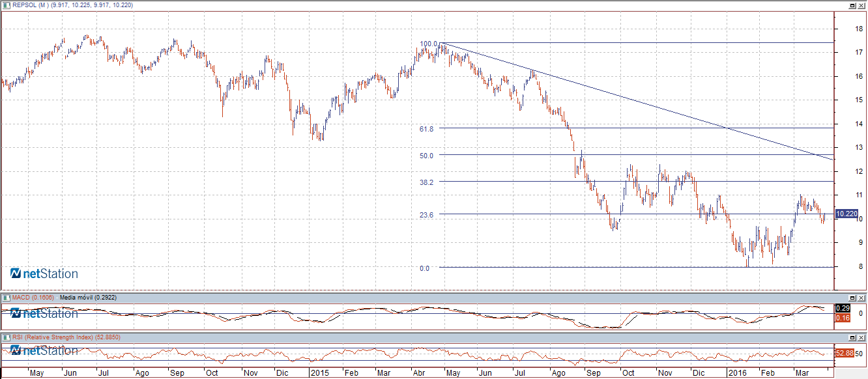Screen dimensions: 868x379
Task: Click the first May label on time axis
Action: [x=36, y=374]
